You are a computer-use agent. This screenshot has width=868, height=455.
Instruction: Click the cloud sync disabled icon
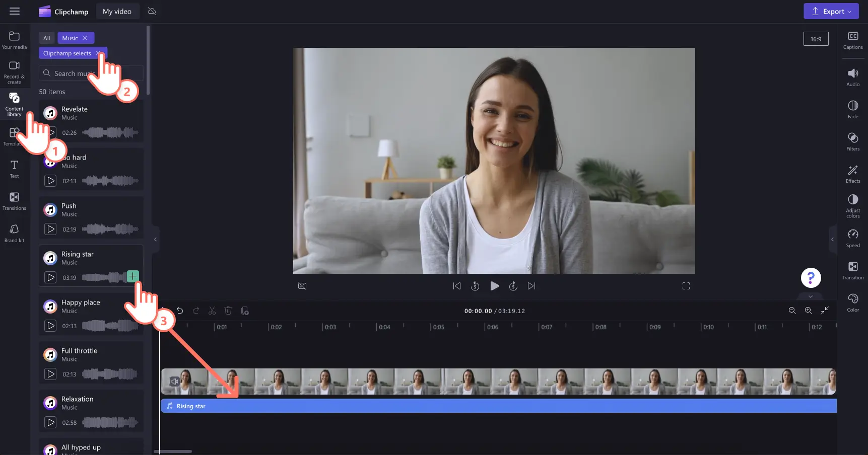pos(152,11)
